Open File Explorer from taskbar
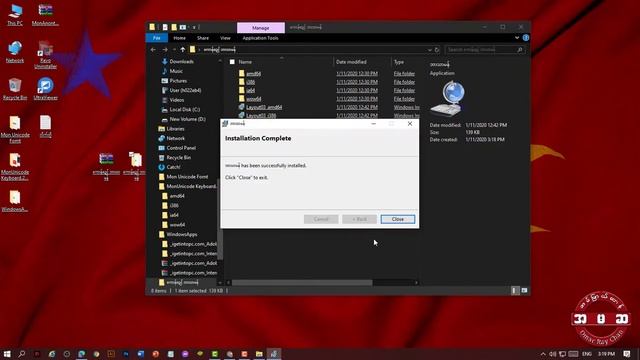This screenshot has width=640, height=360. click(259, 354)
